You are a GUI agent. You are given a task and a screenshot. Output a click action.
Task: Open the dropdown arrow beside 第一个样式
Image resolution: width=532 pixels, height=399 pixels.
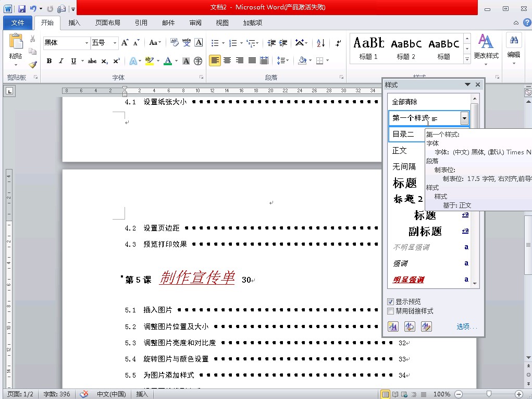464,118
